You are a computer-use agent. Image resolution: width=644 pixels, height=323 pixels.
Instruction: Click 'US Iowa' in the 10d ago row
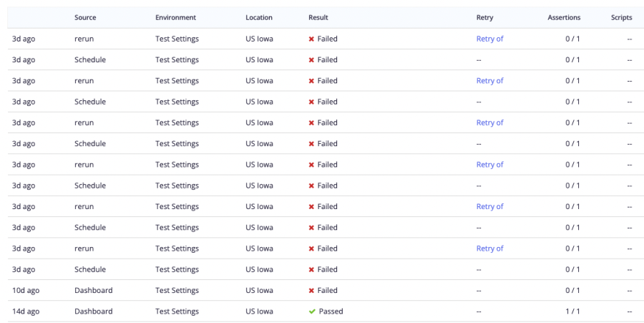259,291
